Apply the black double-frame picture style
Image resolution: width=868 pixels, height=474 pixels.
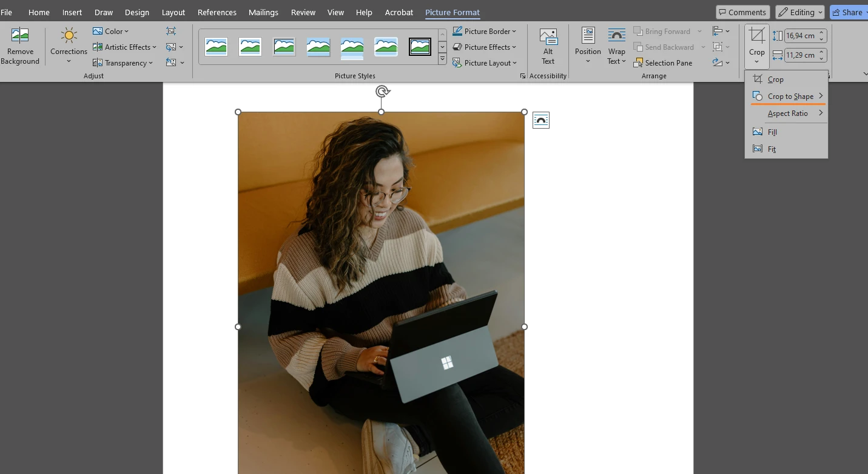pos(420,47)
